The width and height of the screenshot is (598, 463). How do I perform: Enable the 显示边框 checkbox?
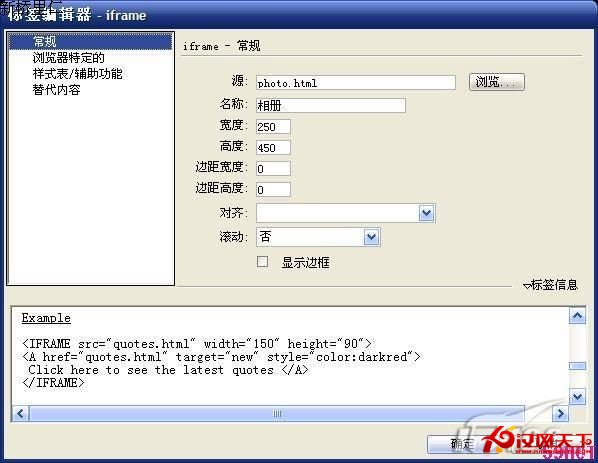[x=262, y=262]
